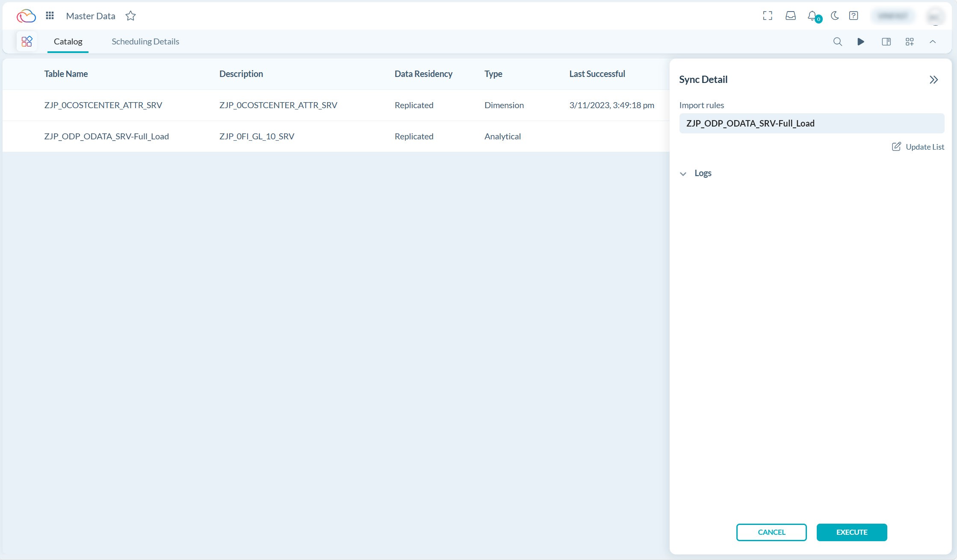Collapse the Sync Detail panel with double arrows
Image resolution: width=957 pixels, height=560 pixels.
[x=934, y=80]
